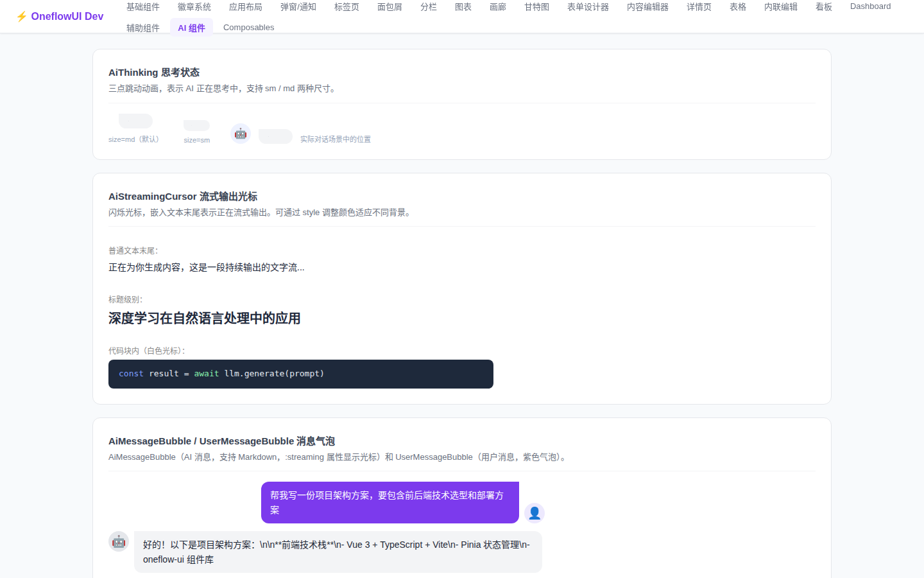The height and width of the screenshot is (578, 924).
Task: Click the purple user message bubble
Action: [x=390, y=503]
